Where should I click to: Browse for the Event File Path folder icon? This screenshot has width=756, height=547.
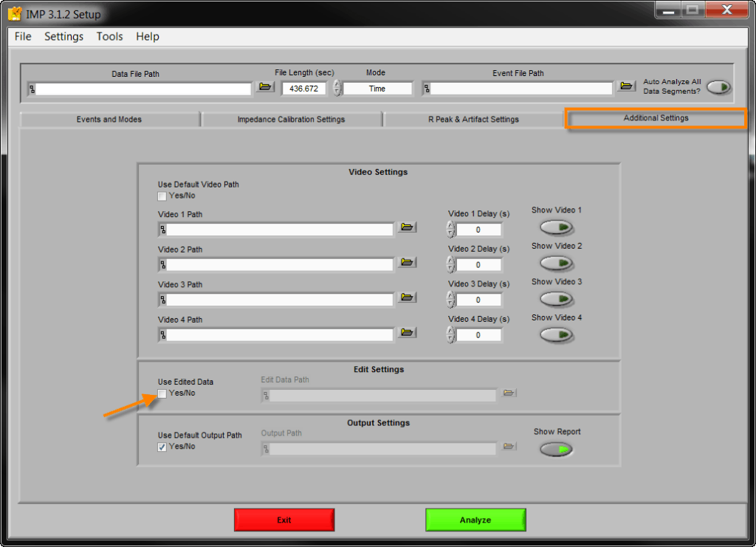click(626, 86)
